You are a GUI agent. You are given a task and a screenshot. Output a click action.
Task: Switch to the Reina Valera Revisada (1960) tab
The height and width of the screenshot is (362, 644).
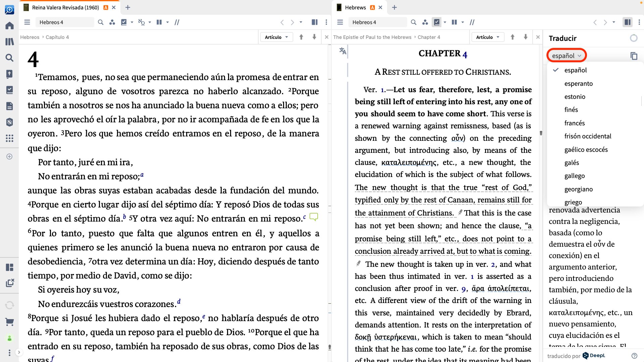coord(65,7)
